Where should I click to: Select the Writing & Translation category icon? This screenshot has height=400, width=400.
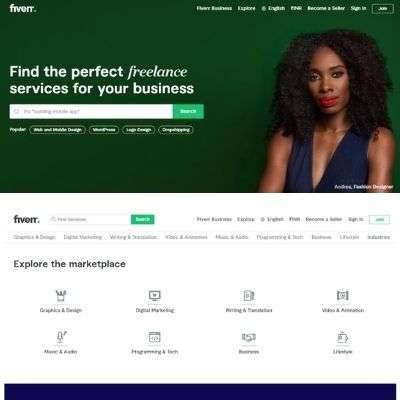tap(249, 295)
